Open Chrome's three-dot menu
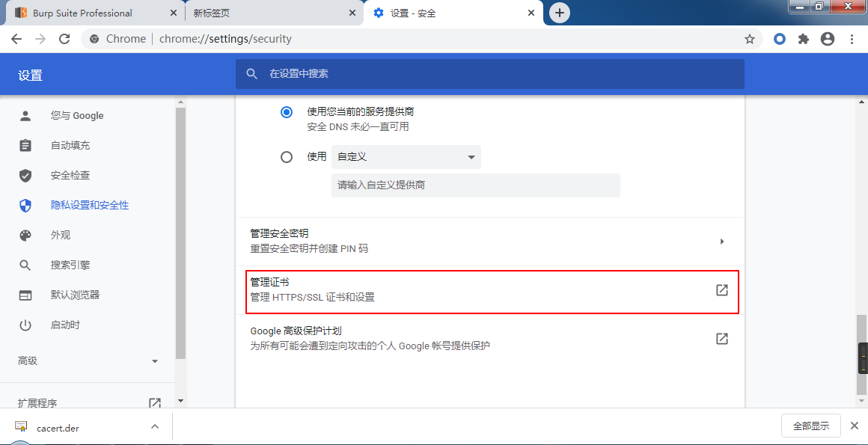The image size is (868, 445). tap(852, 39)
